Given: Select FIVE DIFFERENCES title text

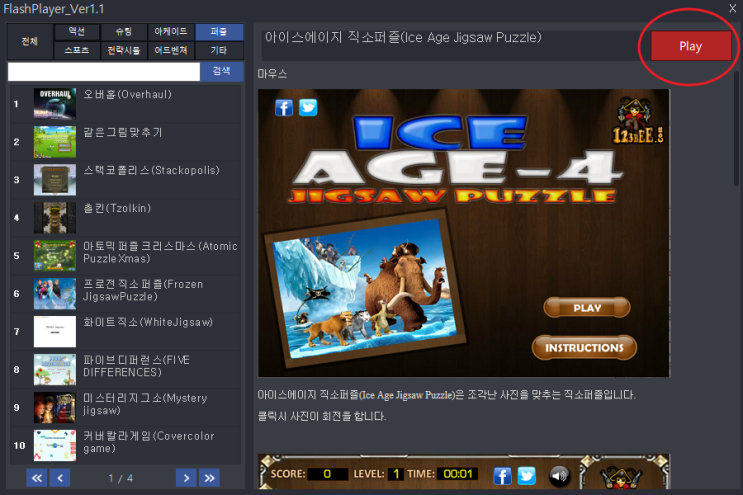Looking at the screenshot, I should tap(136, 366).
